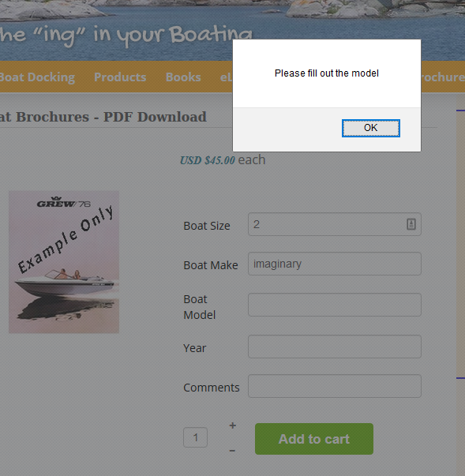
Task: Click the Add to cart button
Action: (x=314, y=439)
